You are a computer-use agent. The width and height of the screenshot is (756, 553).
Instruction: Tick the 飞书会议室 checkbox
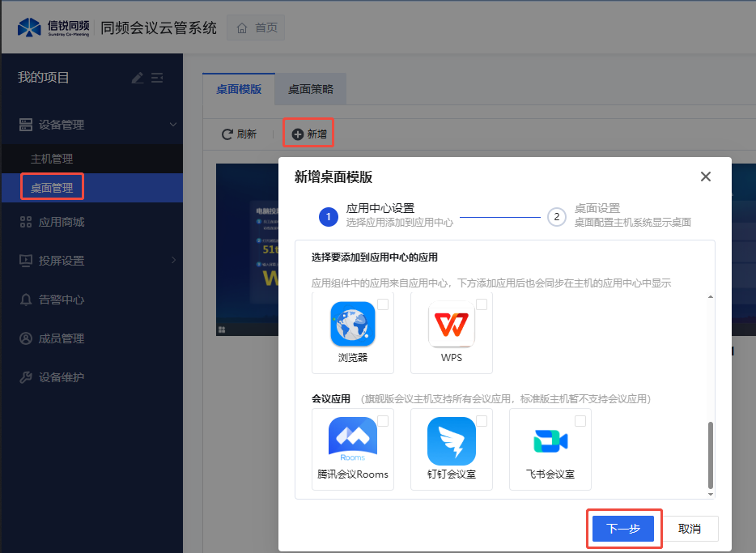pos(580,421)
